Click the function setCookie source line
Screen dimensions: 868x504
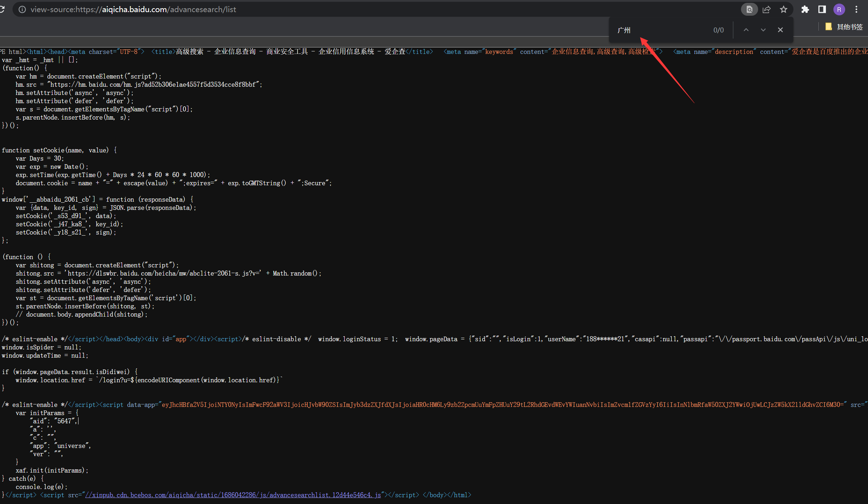(59, 150)
